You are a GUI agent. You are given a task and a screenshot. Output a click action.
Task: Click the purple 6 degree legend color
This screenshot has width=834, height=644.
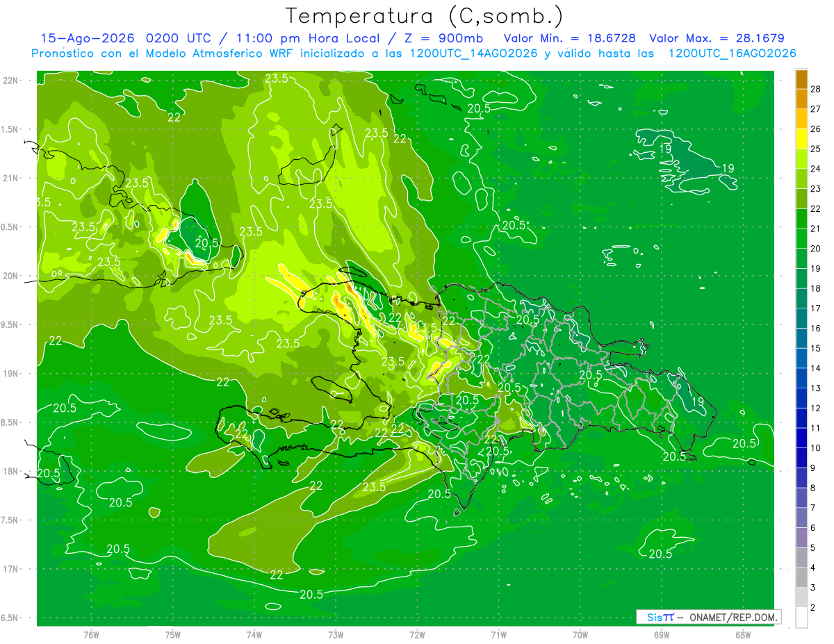[x=801, y=518]
